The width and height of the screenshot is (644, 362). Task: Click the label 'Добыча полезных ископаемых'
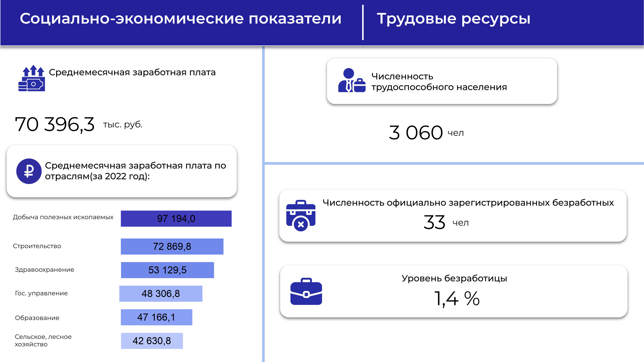(63, 217)
